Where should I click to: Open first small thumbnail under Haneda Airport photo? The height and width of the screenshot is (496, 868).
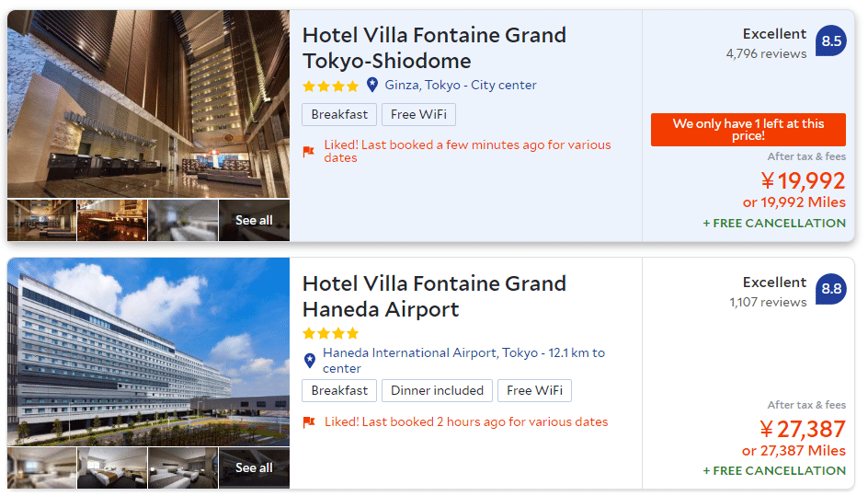point(41,468)
